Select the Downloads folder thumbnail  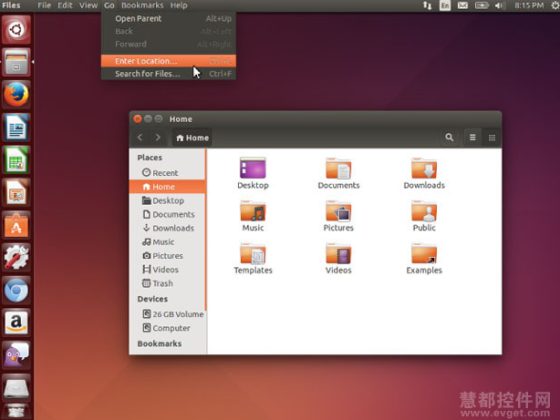pyautogui.click(x=424, y=174)
